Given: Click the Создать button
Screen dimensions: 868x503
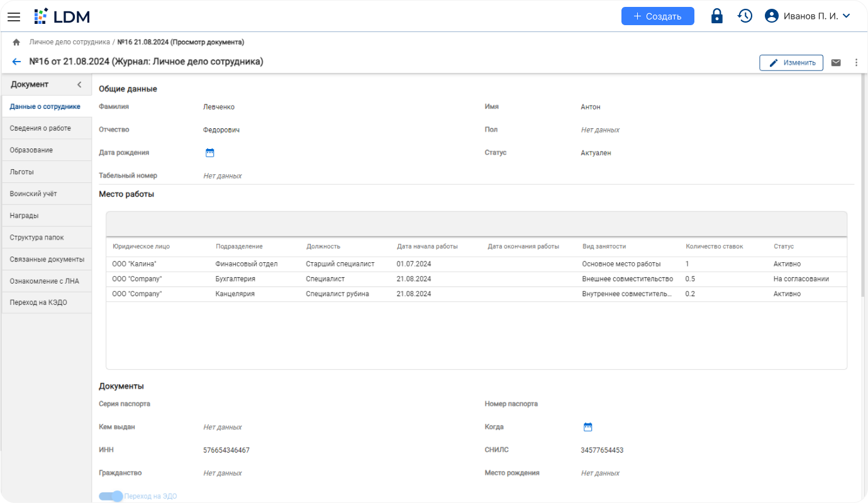Looking at the screenshot, I should point(657,16).
